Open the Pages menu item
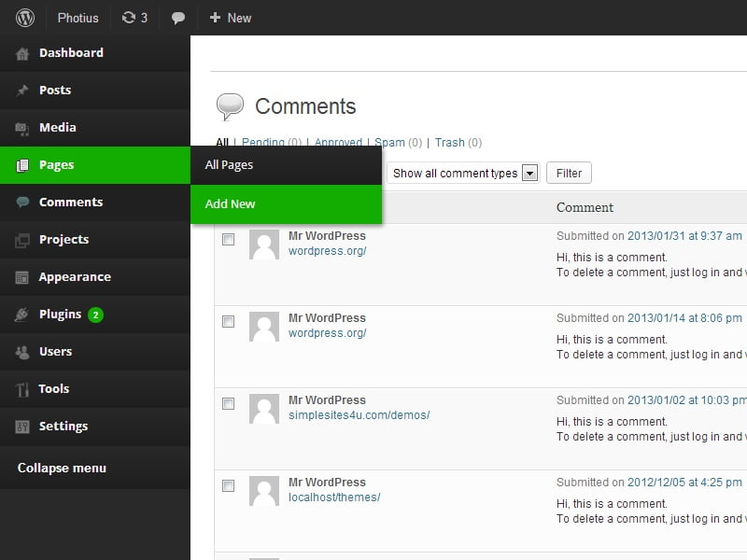 click(95, 165)
